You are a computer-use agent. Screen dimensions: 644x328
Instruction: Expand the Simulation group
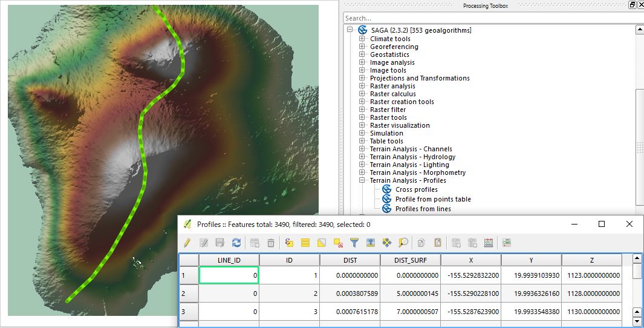(x=362, y=133)
